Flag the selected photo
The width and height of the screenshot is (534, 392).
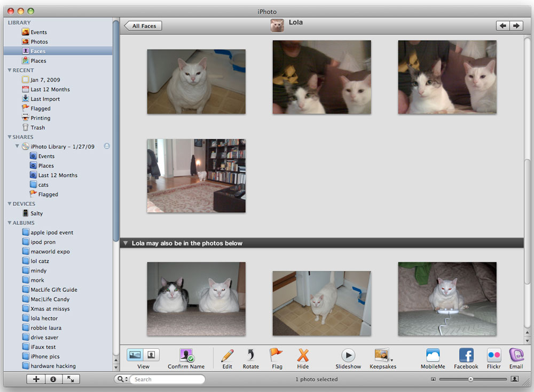point(276,356)
